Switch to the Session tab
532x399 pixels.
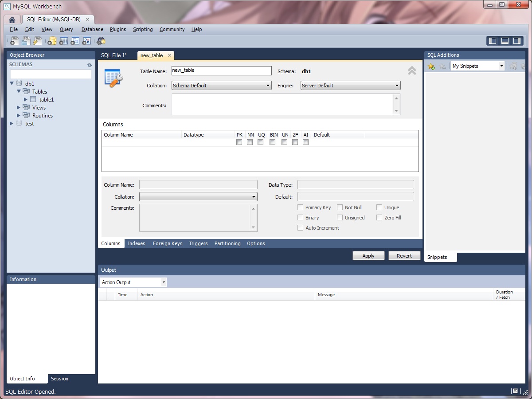click(59, 379)
